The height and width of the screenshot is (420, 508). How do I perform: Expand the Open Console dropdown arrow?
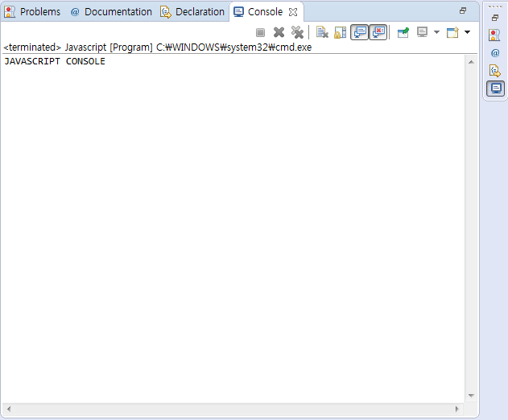pyautogui.click(x=467, y=32)
